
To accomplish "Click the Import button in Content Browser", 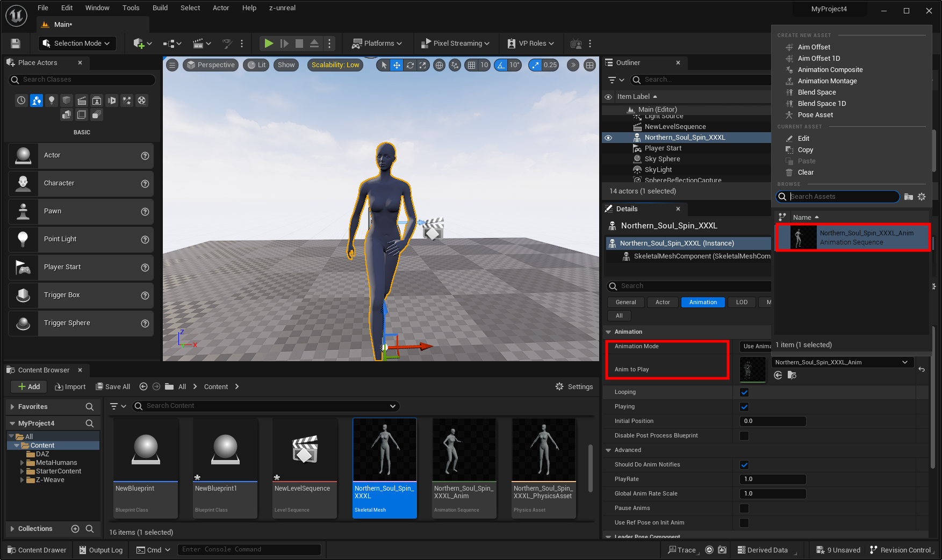I will click(x=70, y=386).
